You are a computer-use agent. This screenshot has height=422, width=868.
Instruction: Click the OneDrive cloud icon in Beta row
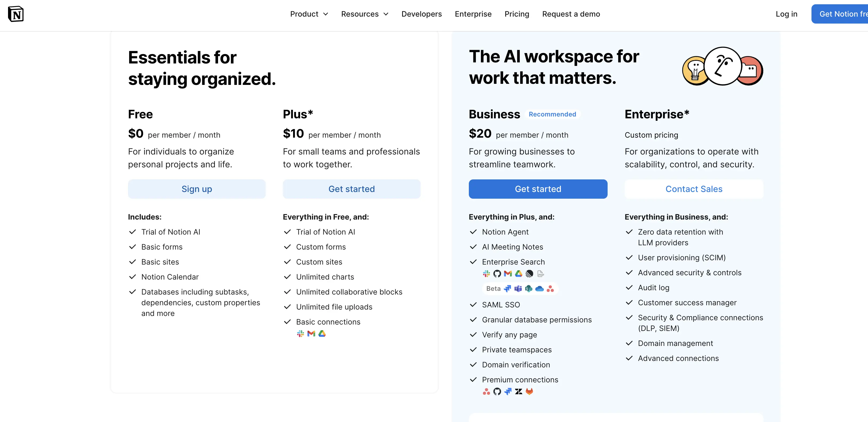(x=540, y=289)
